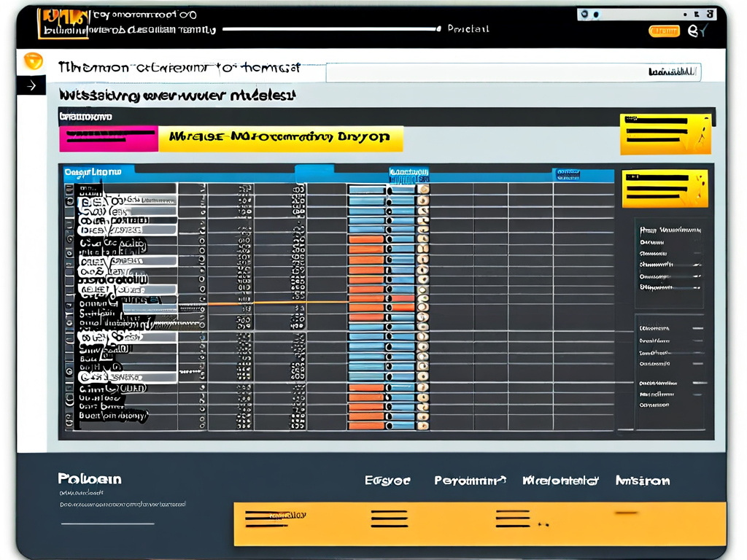Click the hamburger lines icon in yellow footer bar
The height and width of the screenshot is (560, 747).
point(389,518)
